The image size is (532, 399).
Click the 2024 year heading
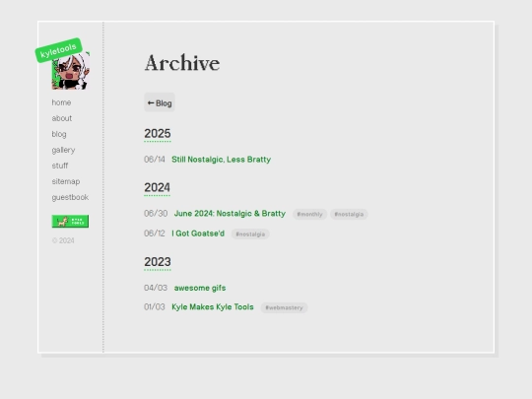coord(157,187)
